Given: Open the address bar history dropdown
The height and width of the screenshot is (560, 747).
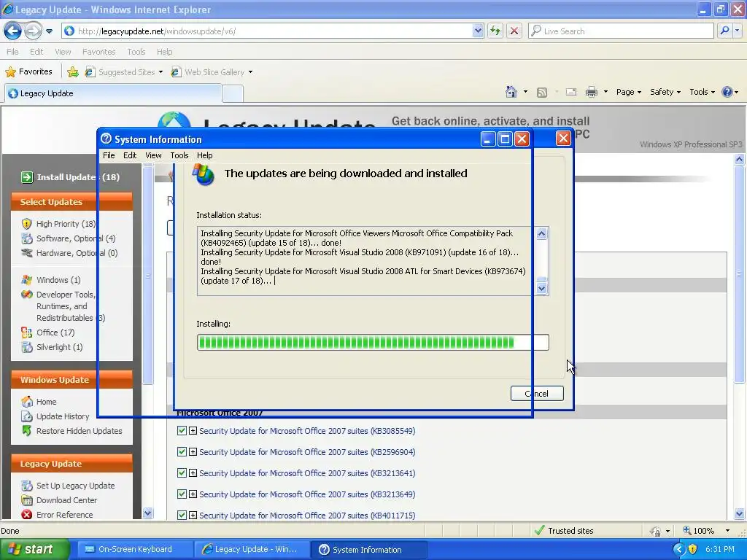Looking at the screenshot, I should point(478,31).
